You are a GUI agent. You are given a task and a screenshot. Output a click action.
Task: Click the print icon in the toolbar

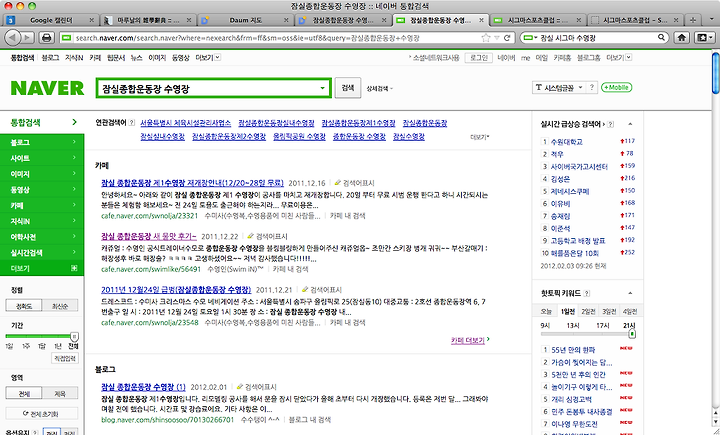pyautogui.click(x=46, y=38)
